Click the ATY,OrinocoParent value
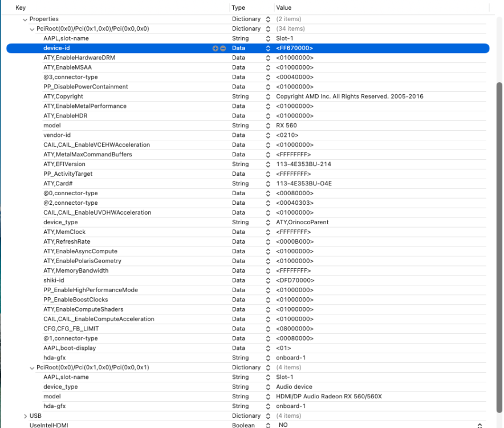 coord(303,222)
